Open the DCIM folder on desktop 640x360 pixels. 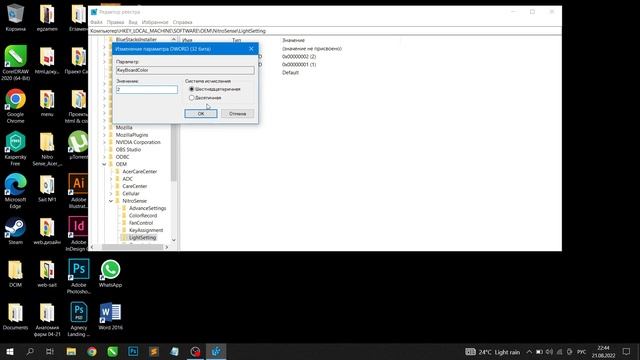click(x=16, y=273)
